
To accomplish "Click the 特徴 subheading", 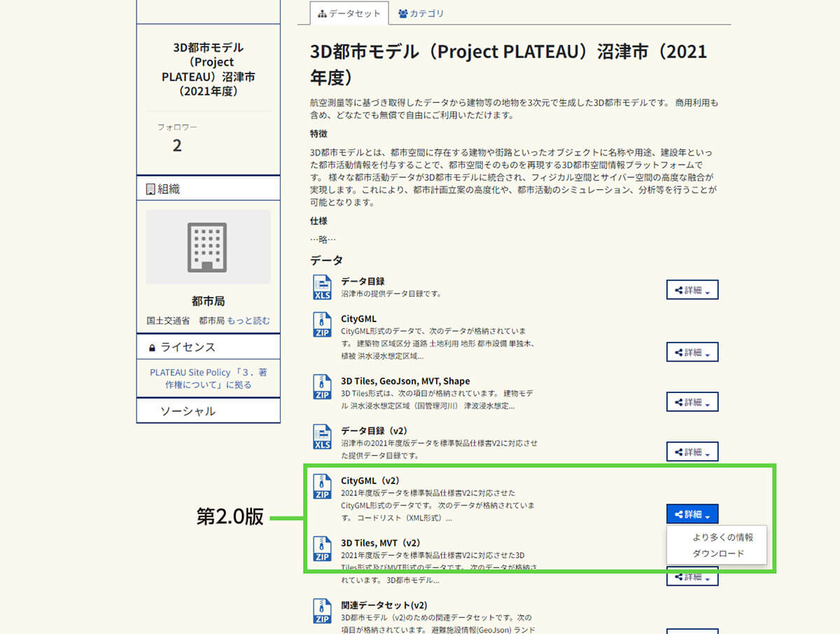I will (318, 134).
